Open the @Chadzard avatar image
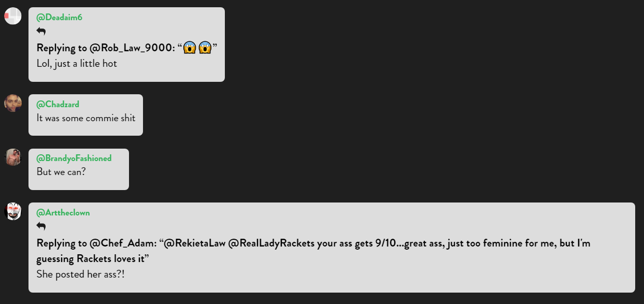The width and height of the screenshot is (644, 304). coord(13,103)
